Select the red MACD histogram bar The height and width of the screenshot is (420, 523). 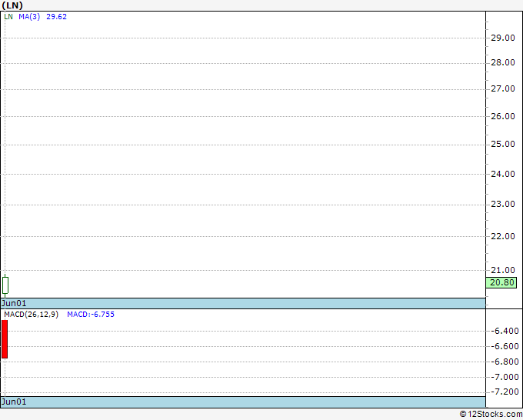tap(5, 339)
